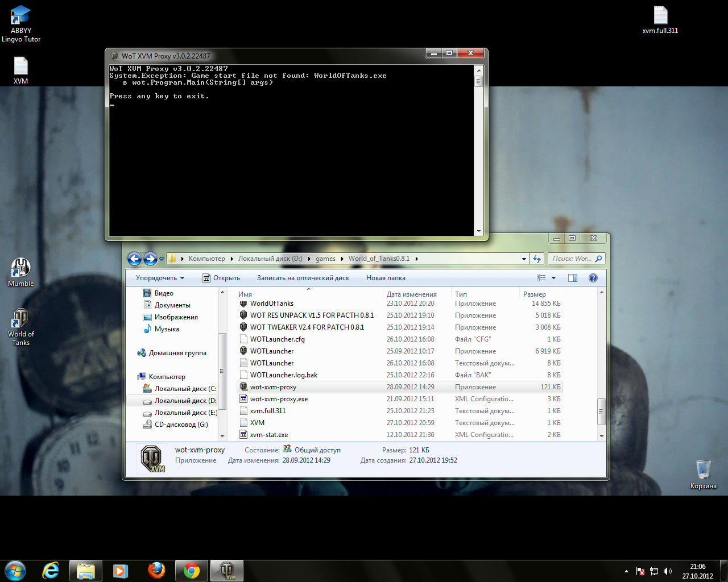Click the volume speaker tray icon
Screen dimensions: 728x582
click(668, 571)
